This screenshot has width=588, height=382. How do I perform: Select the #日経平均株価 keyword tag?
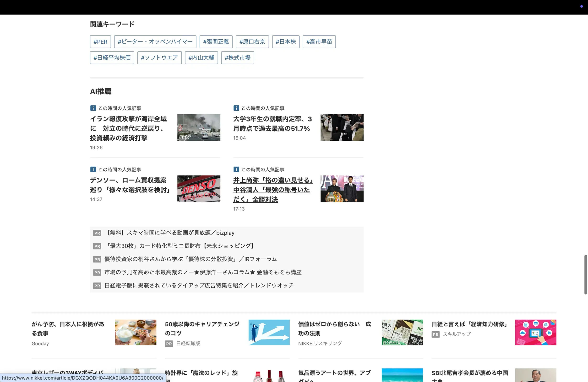point(112,58)
